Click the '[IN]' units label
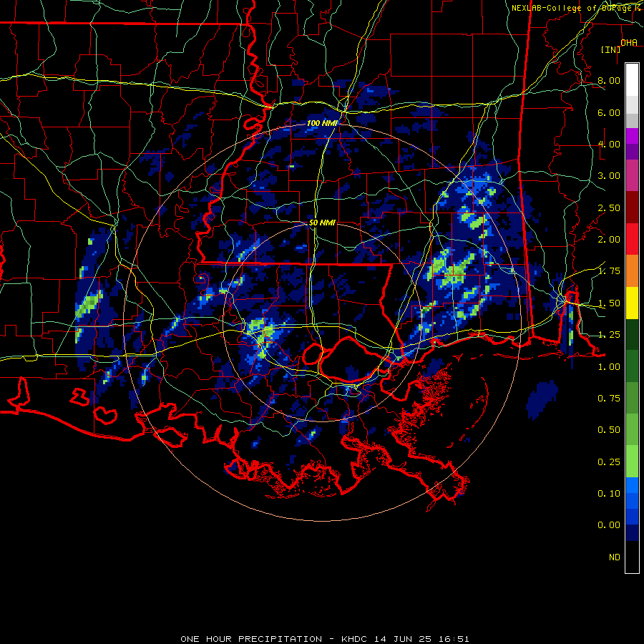Viewport: 644px width, 644px height. click(610, 49)
